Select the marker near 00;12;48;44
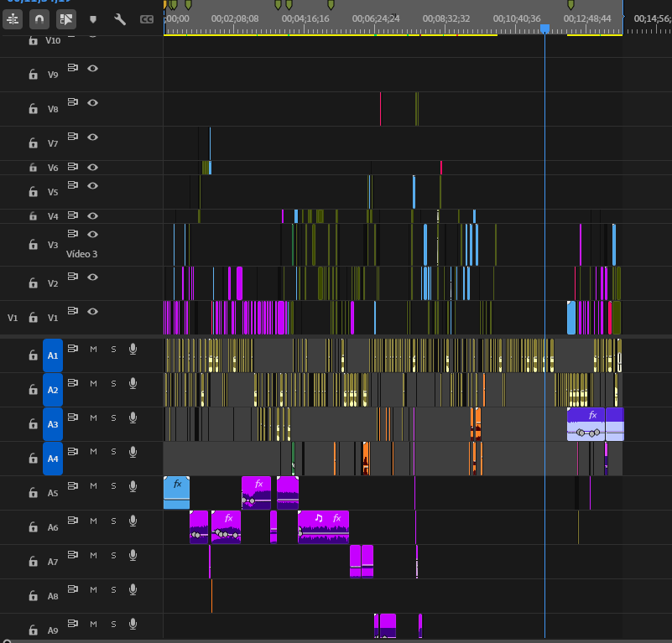 [x=570, y=5]
